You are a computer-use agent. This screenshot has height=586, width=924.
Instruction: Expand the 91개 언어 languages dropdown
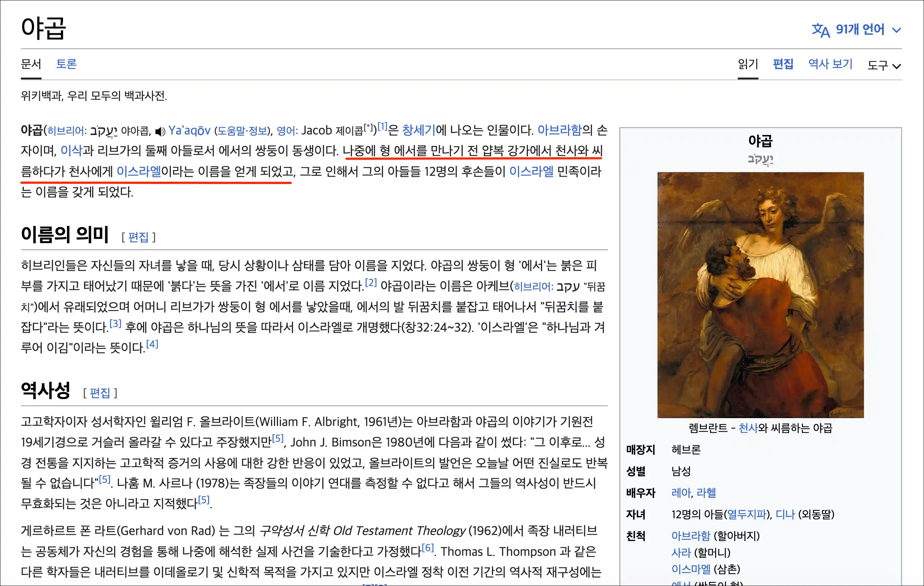click(860, 30)
